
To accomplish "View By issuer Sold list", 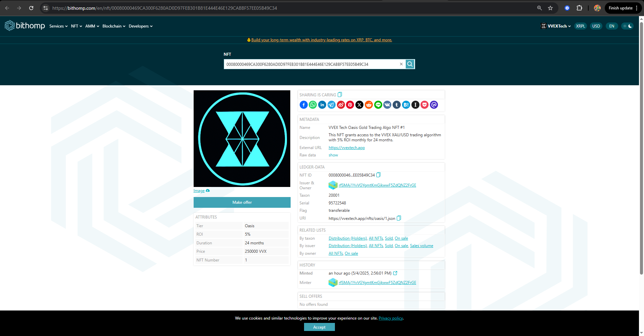I will (x=389, y=246).
